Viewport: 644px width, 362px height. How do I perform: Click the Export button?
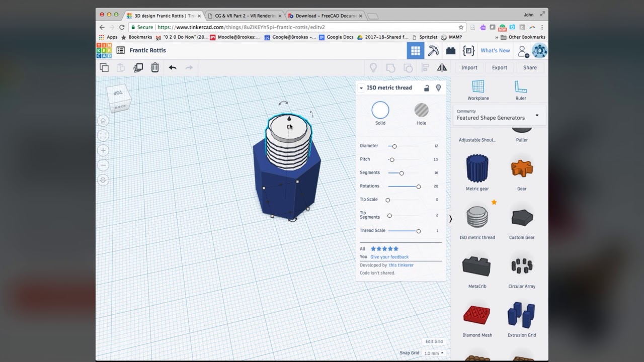tap(500, 67)
